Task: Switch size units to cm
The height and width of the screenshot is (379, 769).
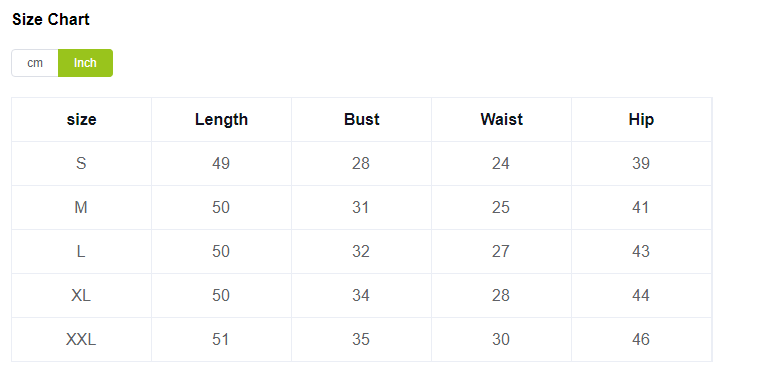Action: (35, 63)
